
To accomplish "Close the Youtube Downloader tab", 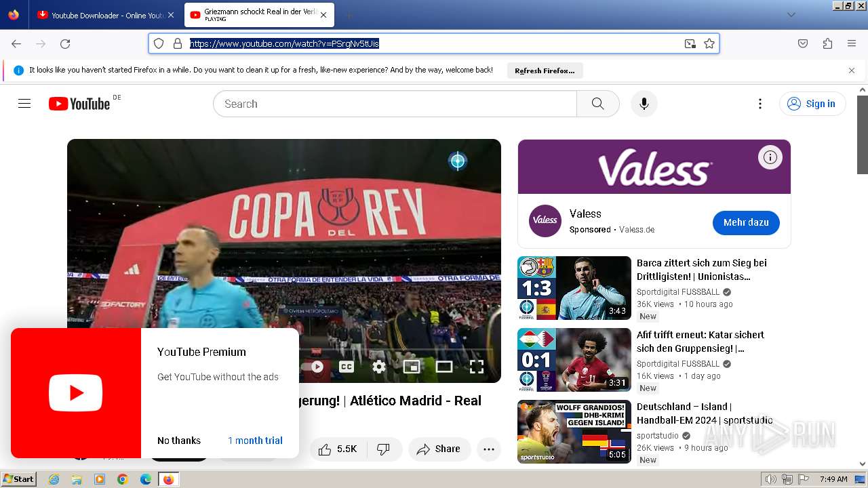I will click(x=170, y=15).
